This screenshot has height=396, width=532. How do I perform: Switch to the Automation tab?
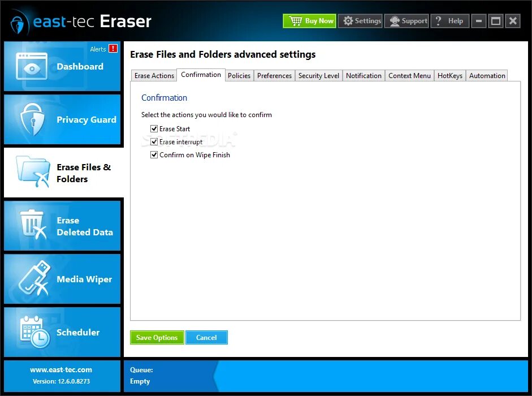[487, 76]
